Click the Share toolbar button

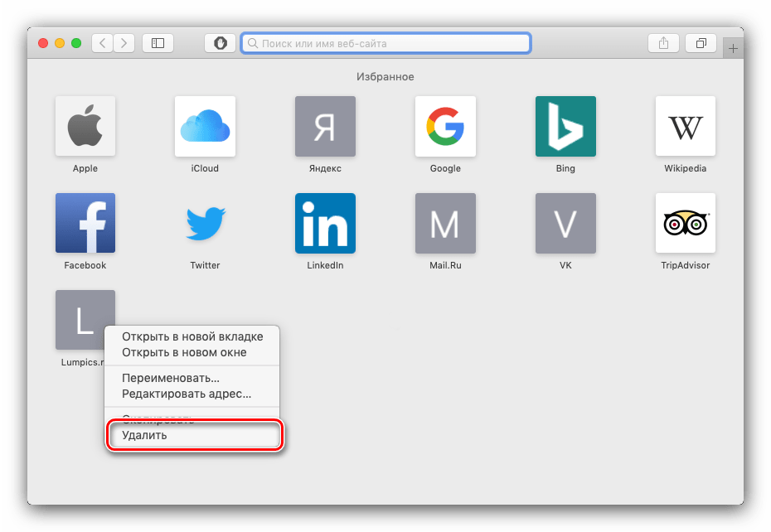point(663,43)
